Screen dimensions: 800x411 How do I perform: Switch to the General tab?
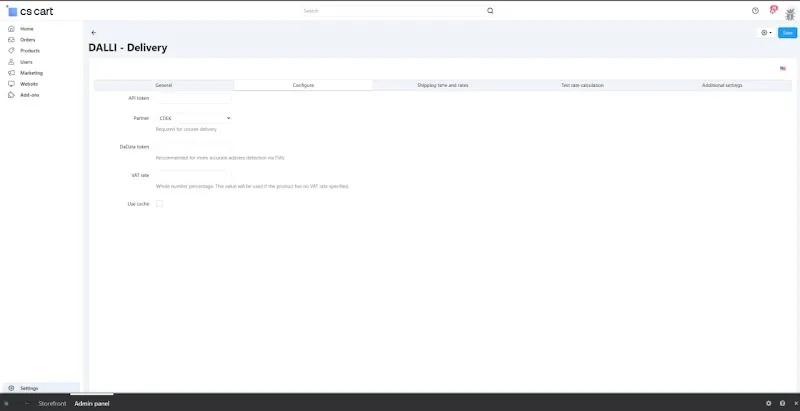pos(164,85)
